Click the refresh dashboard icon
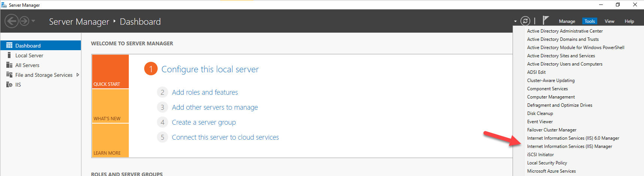Screen dimensions: 644x176 (x=525, y=21)
